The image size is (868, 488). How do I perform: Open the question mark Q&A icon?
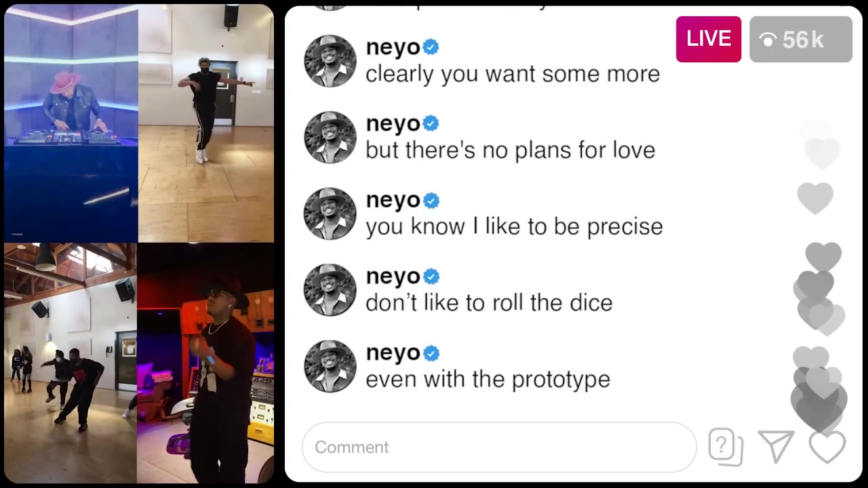[x=725, y=447]
